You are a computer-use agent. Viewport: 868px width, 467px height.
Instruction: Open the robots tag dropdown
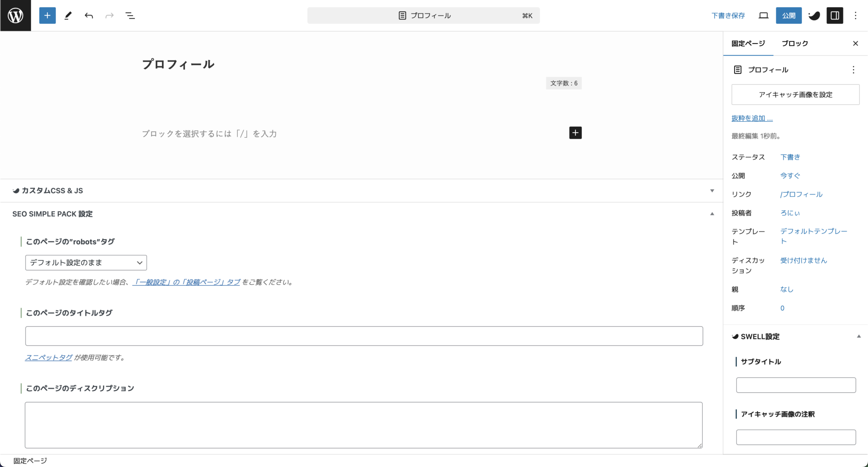86,263
